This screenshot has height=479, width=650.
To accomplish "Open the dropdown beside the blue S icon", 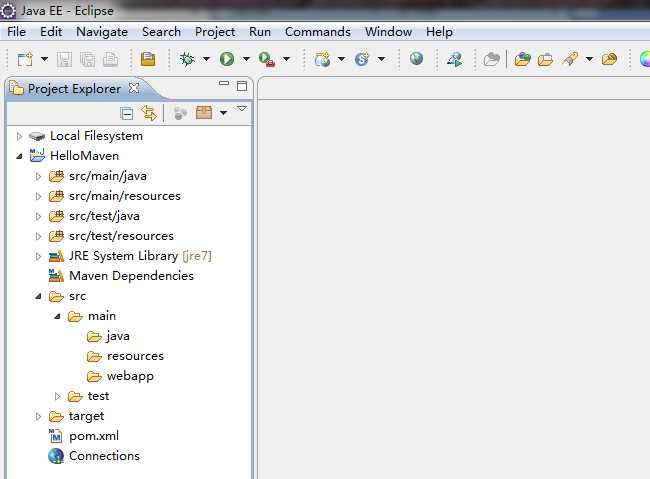I will 381,59.
